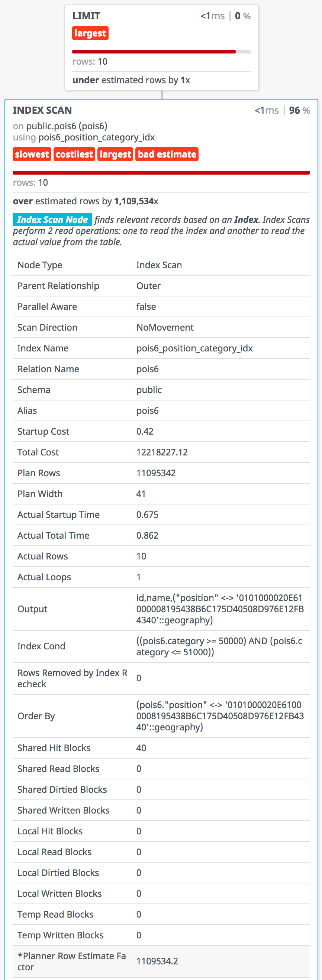Click the blue Index Scan Node label

52,220
